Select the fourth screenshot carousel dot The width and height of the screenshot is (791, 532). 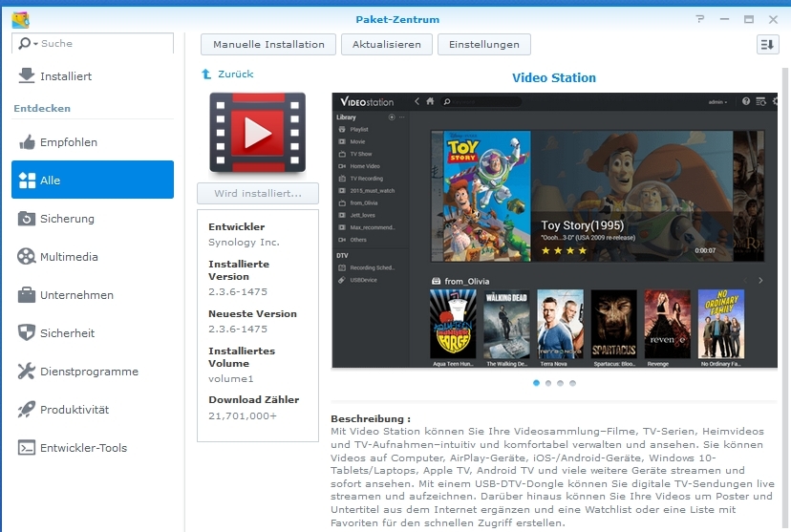pos(573,383)
